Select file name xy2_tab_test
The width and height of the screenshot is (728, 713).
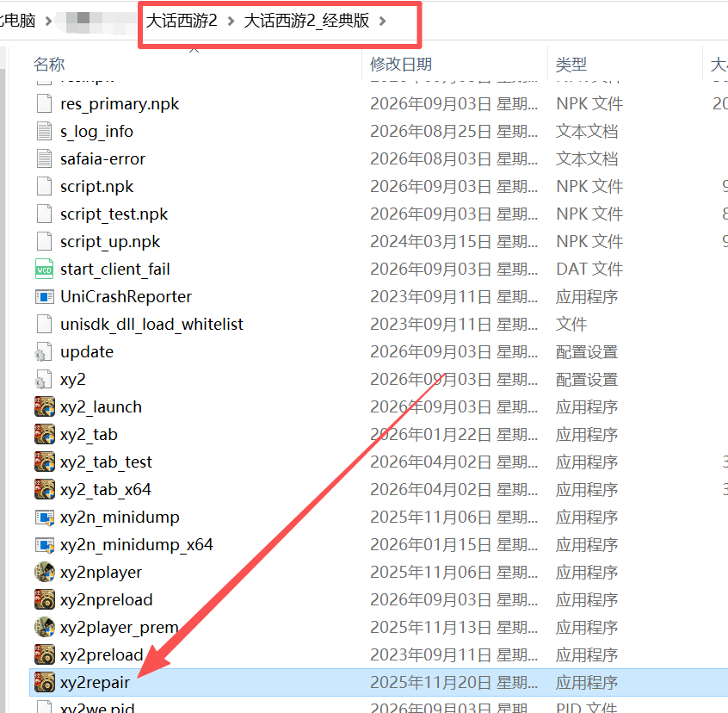click(x=106, y=462)
